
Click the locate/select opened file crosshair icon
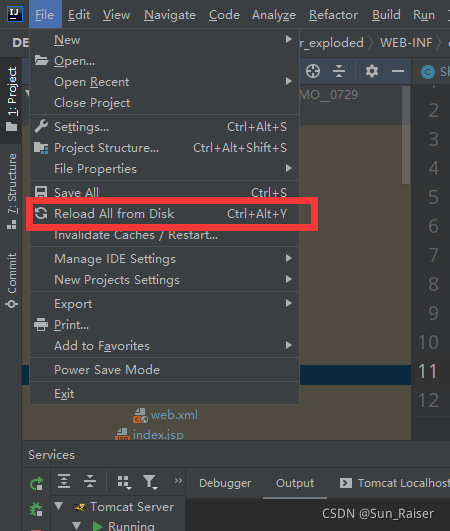tap(313, 71)
